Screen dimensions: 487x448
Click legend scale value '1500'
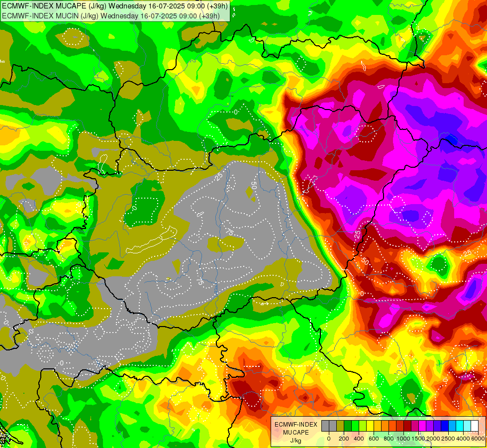coord(418,439)
